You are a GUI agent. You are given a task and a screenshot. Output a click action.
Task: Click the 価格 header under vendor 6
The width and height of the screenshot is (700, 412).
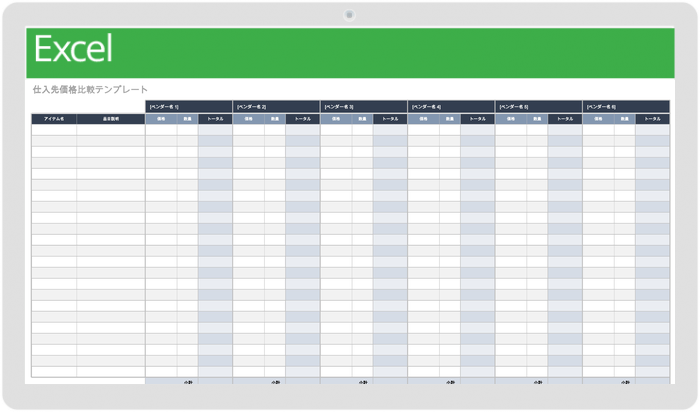point(599,119)
